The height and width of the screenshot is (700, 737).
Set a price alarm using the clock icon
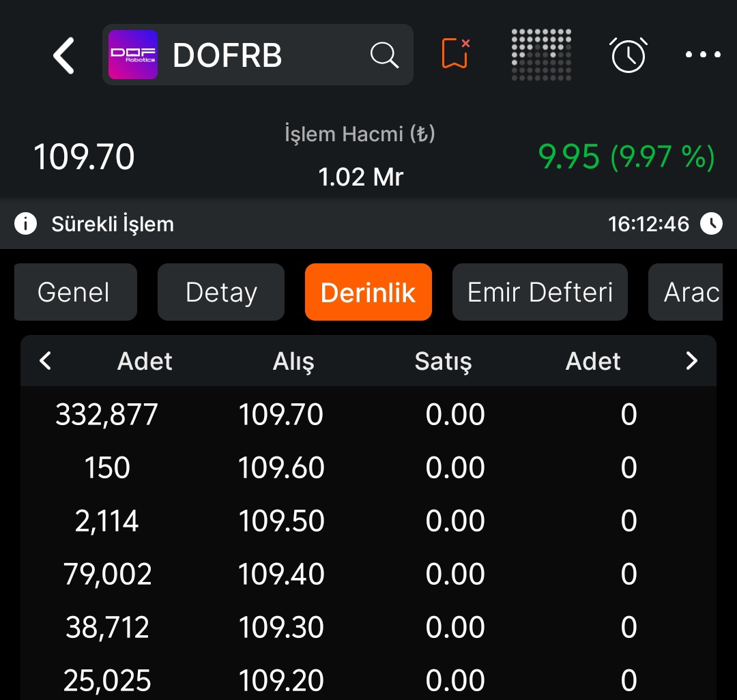(627, 55)
